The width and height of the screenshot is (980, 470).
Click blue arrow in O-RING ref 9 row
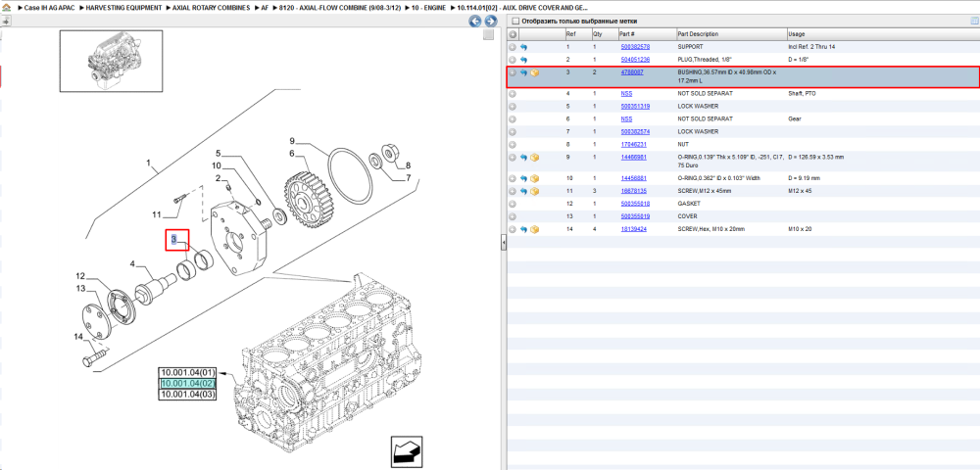(523, 158)
